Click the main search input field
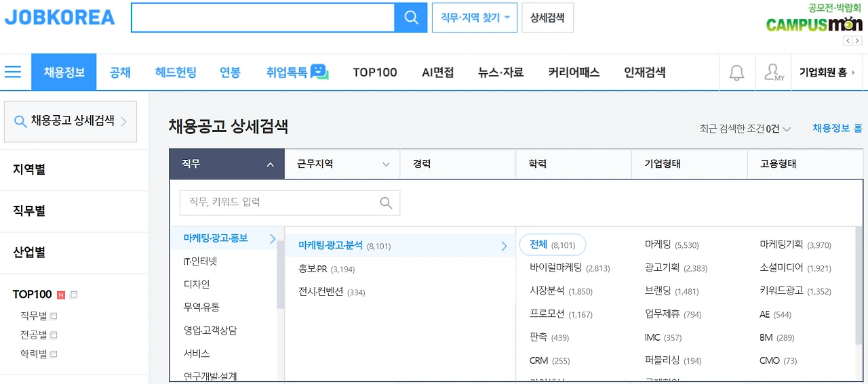The height and width of the screenshot is (384, 868). pyautogui.click(x=262, y=18)
